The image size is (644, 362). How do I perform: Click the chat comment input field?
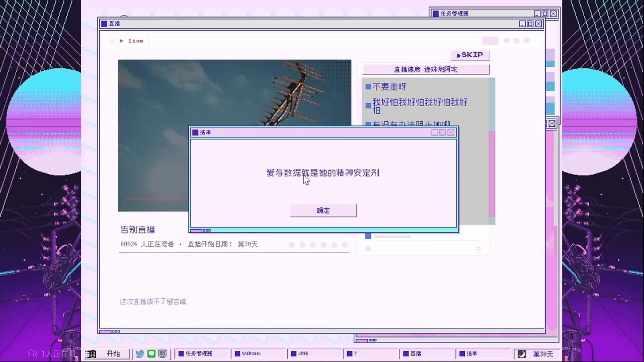point(423,248)
